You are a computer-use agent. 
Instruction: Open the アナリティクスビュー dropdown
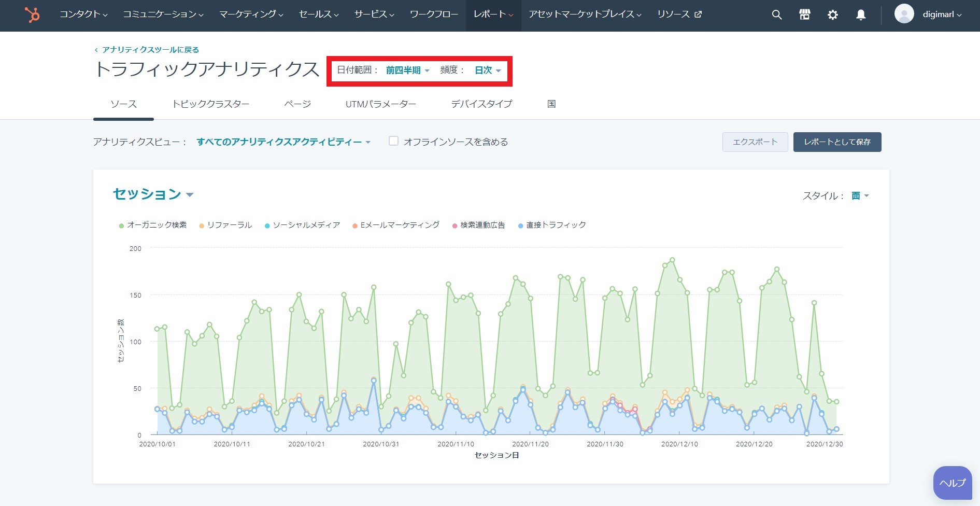[283, 142]
